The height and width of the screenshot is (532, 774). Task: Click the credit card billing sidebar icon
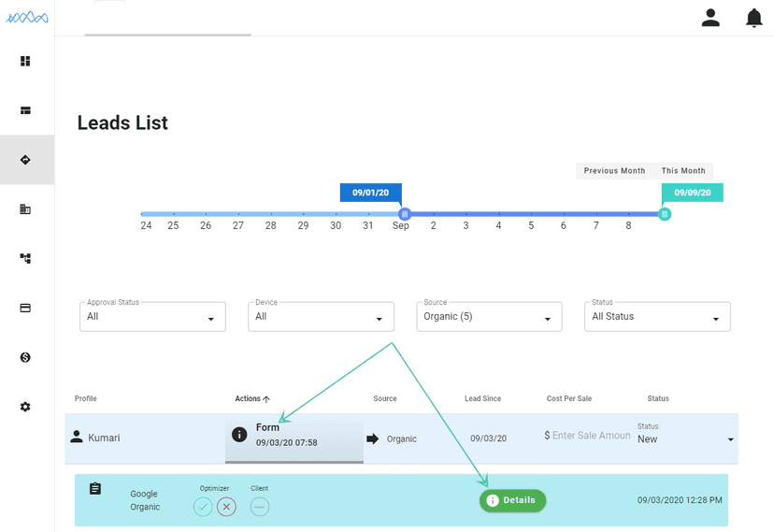point(25,308)
